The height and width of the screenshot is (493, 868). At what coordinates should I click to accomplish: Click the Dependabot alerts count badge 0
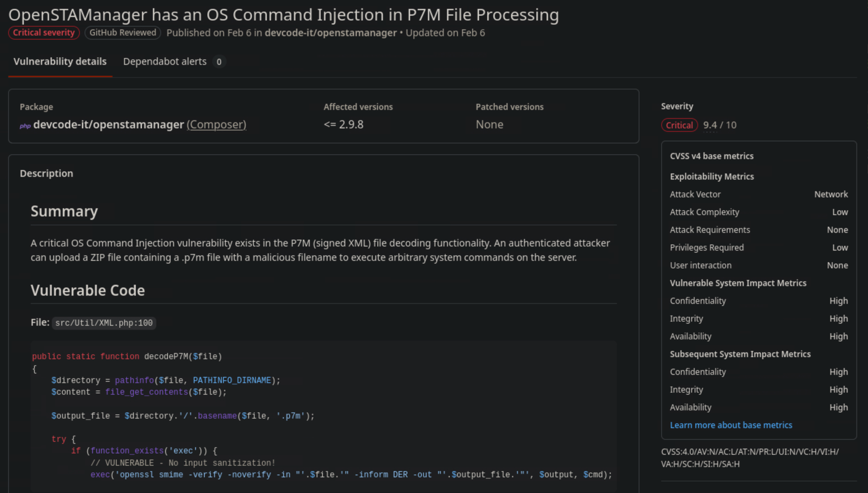pyautogui.click(x=219, y=62)
